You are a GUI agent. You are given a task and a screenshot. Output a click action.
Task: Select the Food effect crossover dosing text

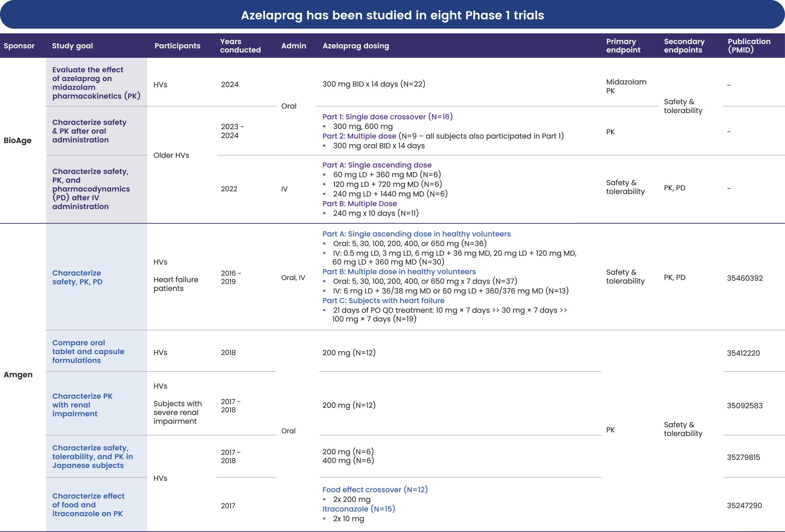coord(376,489)
